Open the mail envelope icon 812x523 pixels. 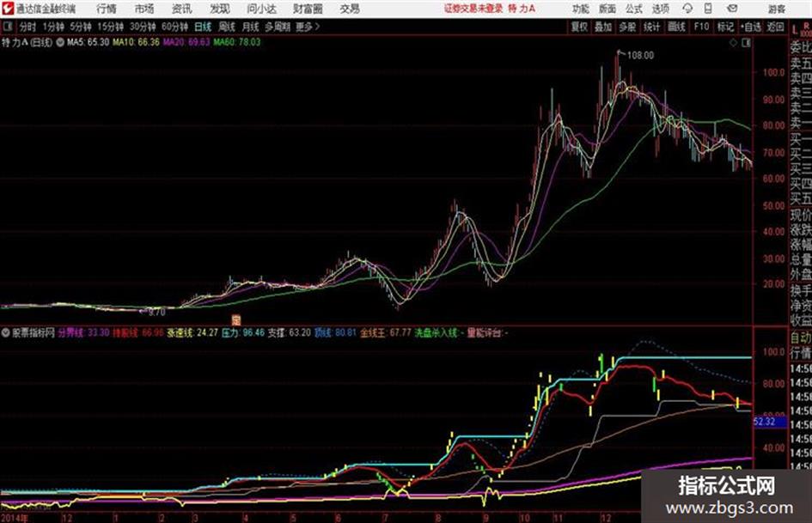(732, 9)
